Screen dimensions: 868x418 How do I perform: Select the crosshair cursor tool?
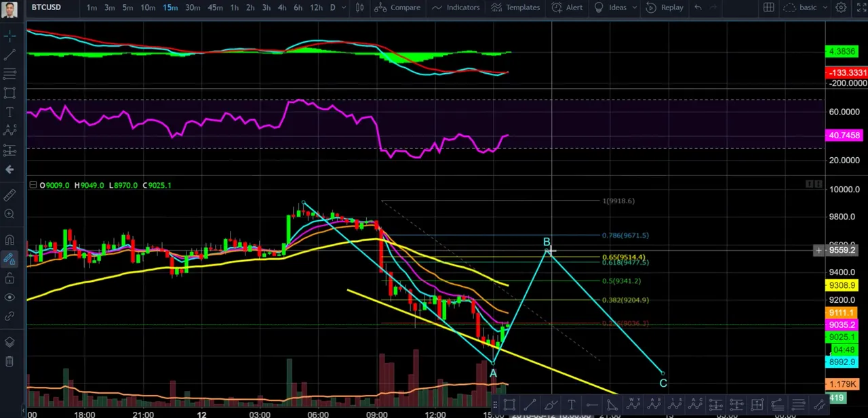click(x=9, y=35)
